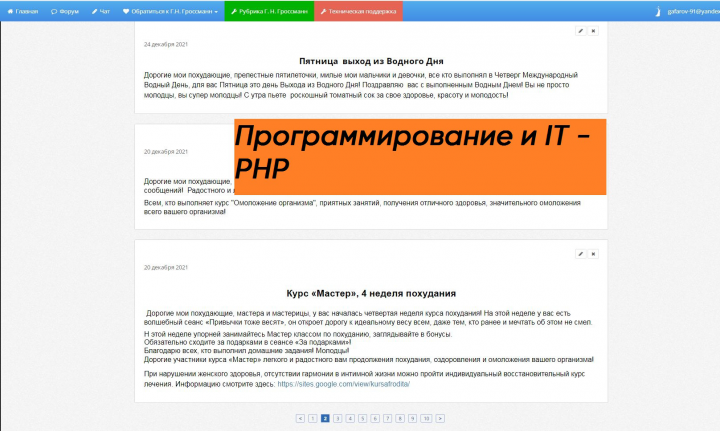Image resolution: width=720 pixels, height=431 pixels.
Task: Click the heart icon beside Обратиться
Action: point(126,11)
